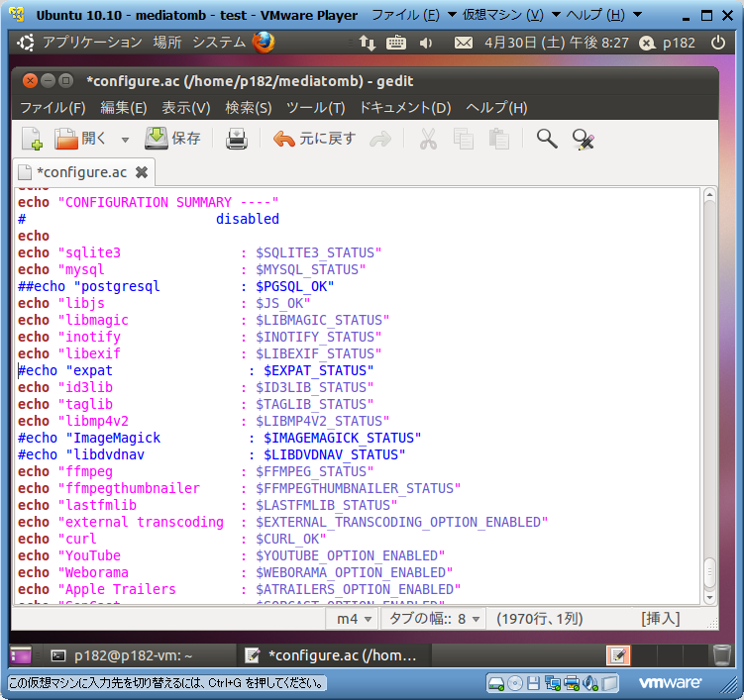Image resolution: width=744 pixels, height=700 pixels.
Task: Open the 場所 places menu
Action: [x=167, y=43]
